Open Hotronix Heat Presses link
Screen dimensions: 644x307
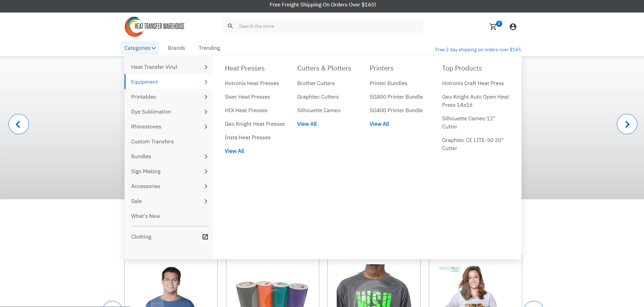click(x=252, y=83)
